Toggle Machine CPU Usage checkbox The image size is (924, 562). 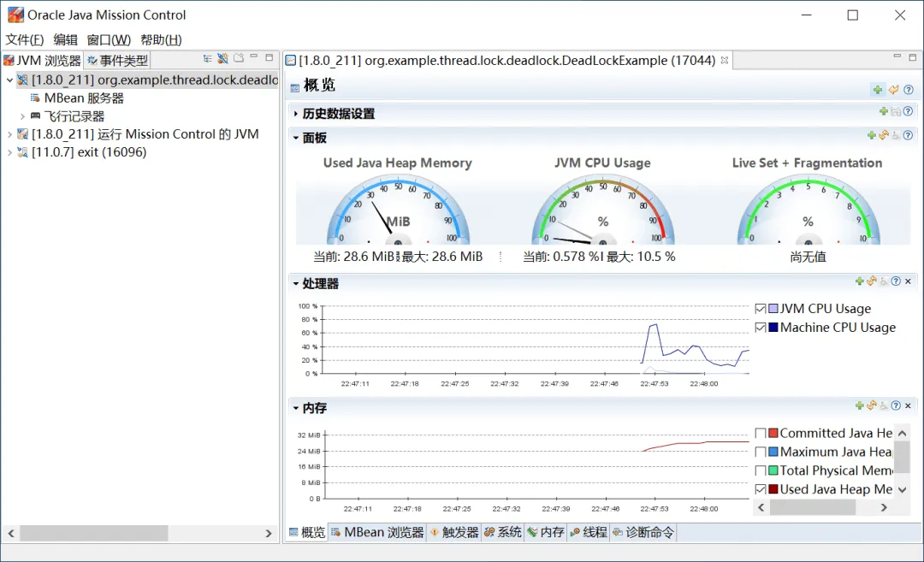pos(761,328)
